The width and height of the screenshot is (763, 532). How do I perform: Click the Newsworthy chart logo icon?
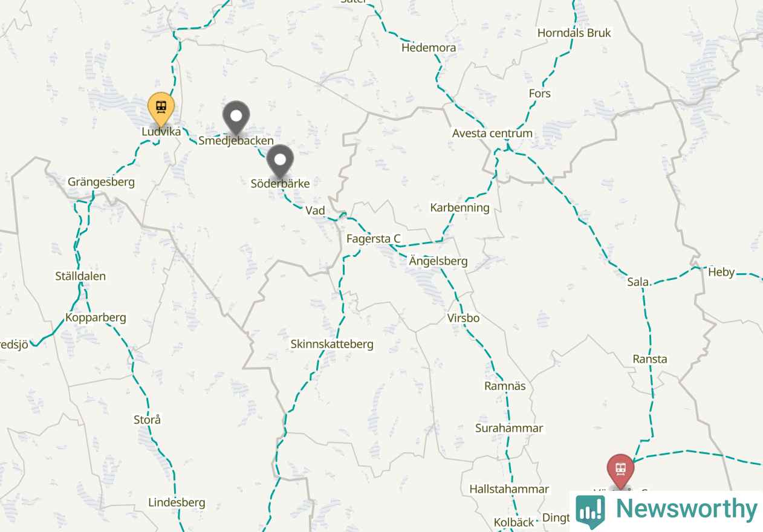(590, 511)
